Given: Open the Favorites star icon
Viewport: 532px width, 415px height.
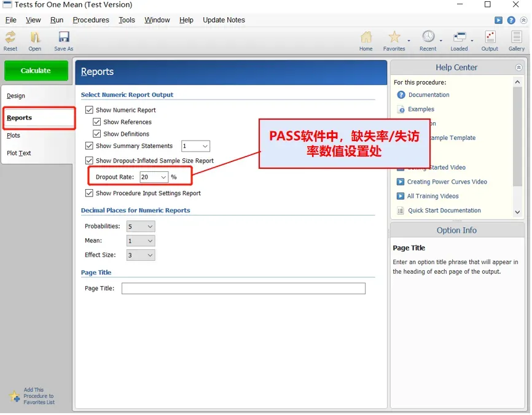Looking at the screenshot, I should coord(394,37).
